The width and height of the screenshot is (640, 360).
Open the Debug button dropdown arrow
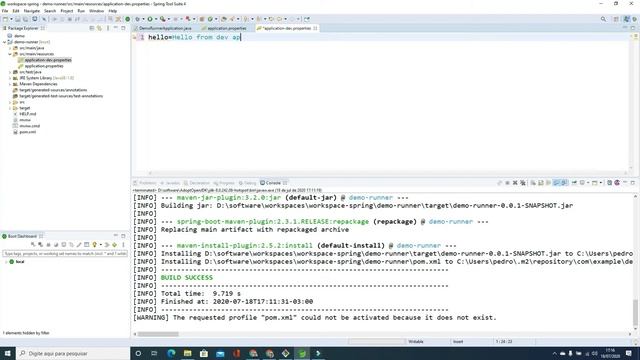click(143, 19)
